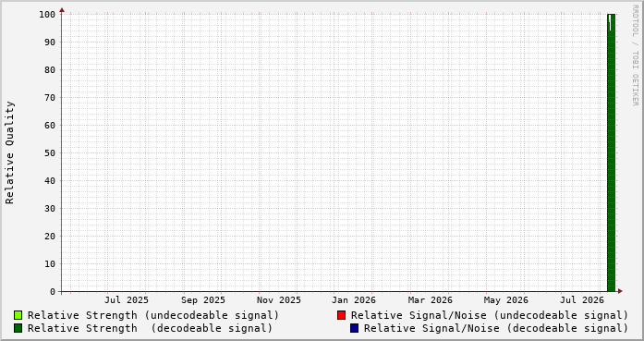
Task: Click the dark green decodeable strength swatch
Action: tap(18, 328)
